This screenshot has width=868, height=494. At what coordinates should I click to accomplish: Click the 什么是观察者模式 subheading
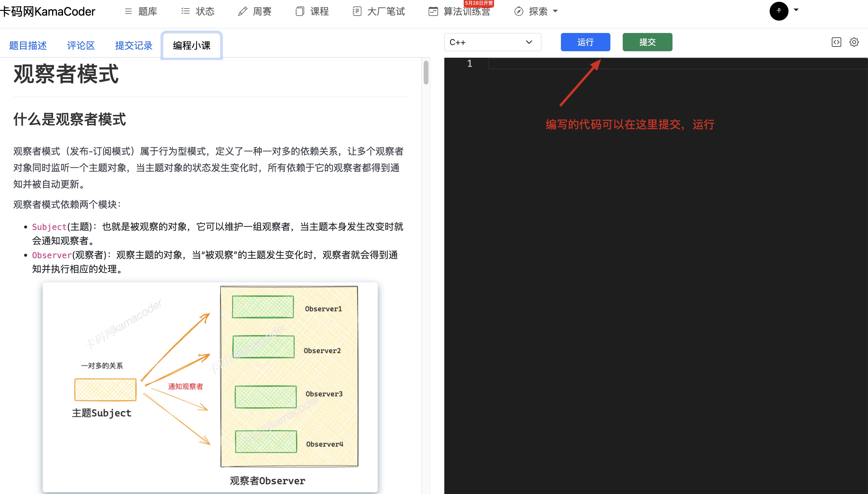pos(69,120)
